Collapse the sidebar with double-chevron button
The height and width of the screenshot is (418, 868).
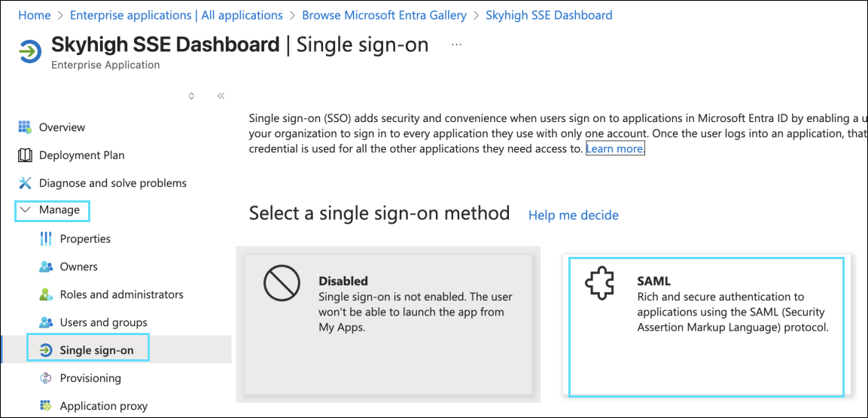click(x=221, y=96)
